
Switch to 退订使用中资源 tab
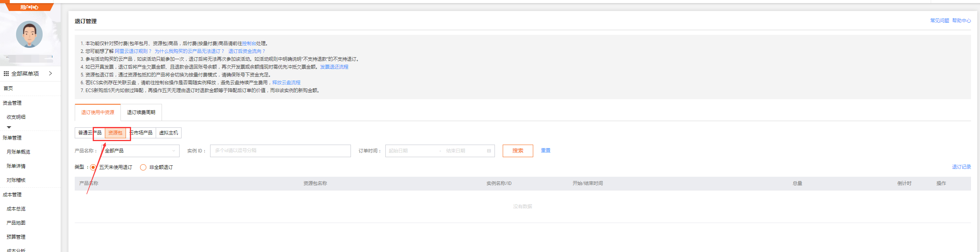pyautogui.click(x=98, y=112)
